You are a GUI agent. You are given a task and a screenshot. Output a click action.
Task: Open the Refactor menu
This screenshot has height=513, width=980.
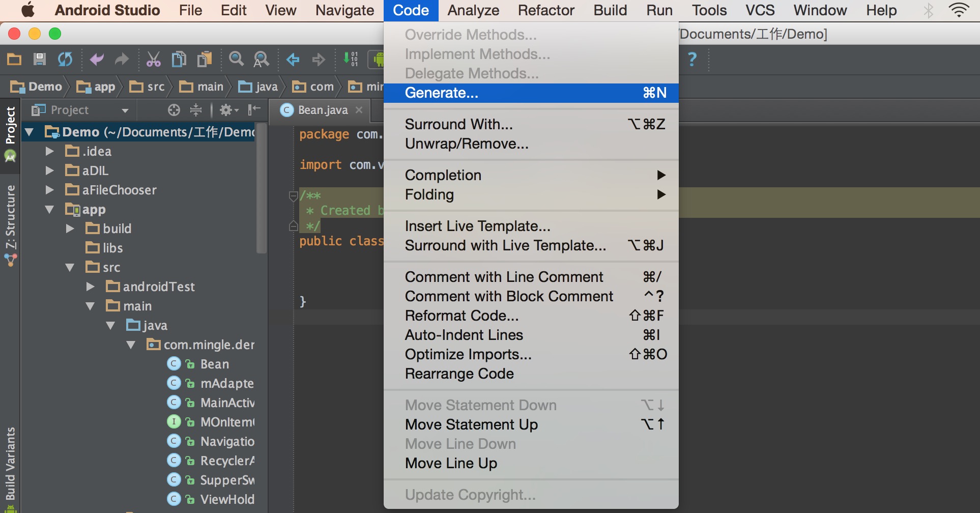pyautogui.click(x=545, y=10)
